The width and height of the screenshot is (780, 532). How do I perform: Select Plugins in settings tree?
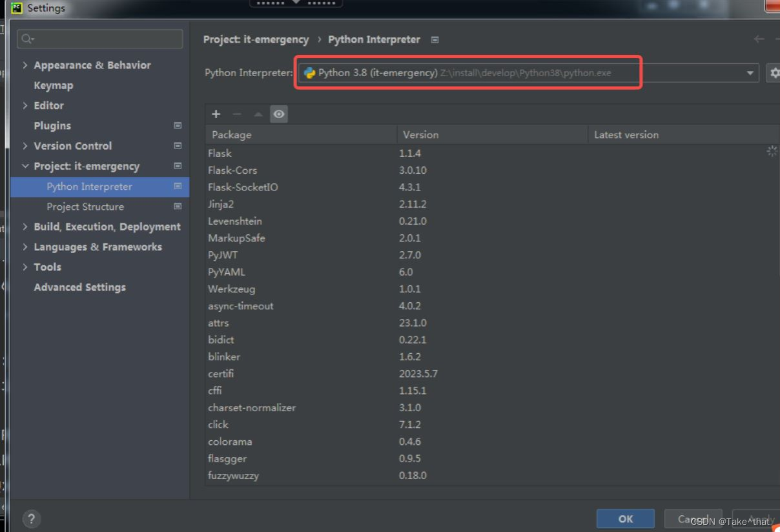52,125
